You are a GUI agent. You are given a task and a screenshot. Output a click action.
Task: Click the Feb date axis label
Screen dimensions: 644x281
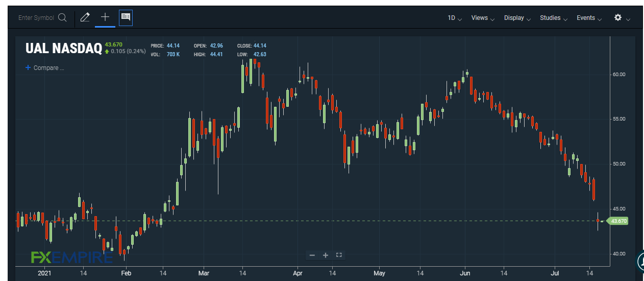point(126,273)
